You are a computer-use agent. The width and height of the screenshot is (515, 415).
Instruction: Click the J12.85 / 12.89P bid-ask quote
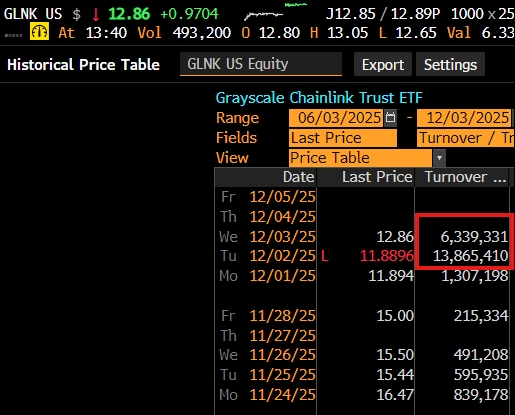pos(383,14)
